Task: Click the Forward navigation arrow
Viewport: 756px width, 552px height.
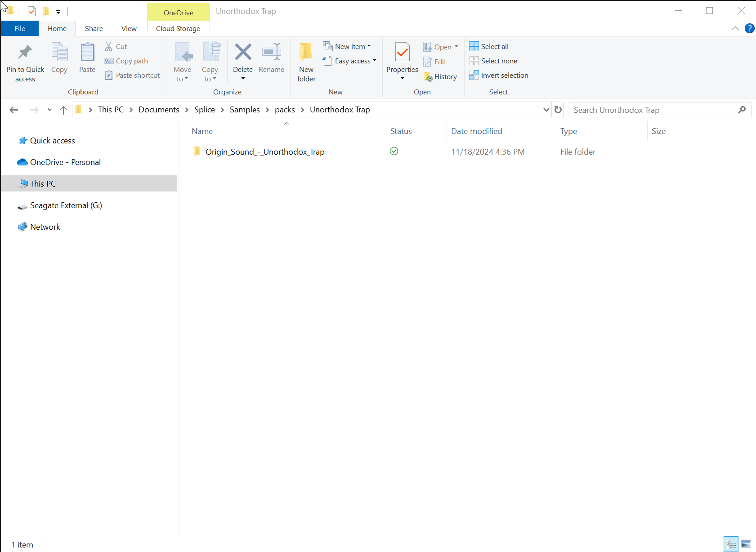Action: tap(34, 110)
